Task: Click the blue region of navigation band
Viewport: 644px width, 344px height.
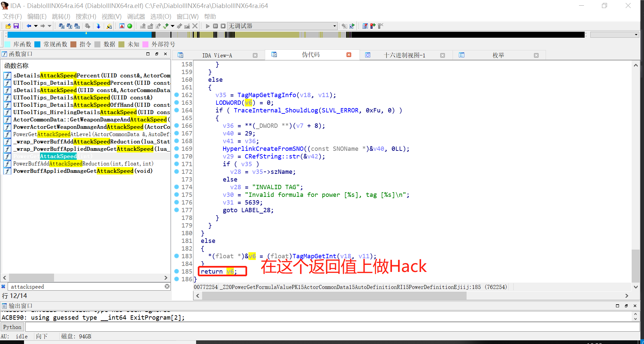Action: click(x=80, y=35)
